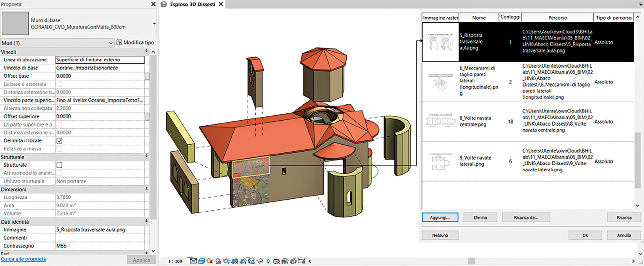The height and width of the screenshot is (266, 644).
Task: Open the Muri (1) filter dropdown
Action: coord(110,43)
